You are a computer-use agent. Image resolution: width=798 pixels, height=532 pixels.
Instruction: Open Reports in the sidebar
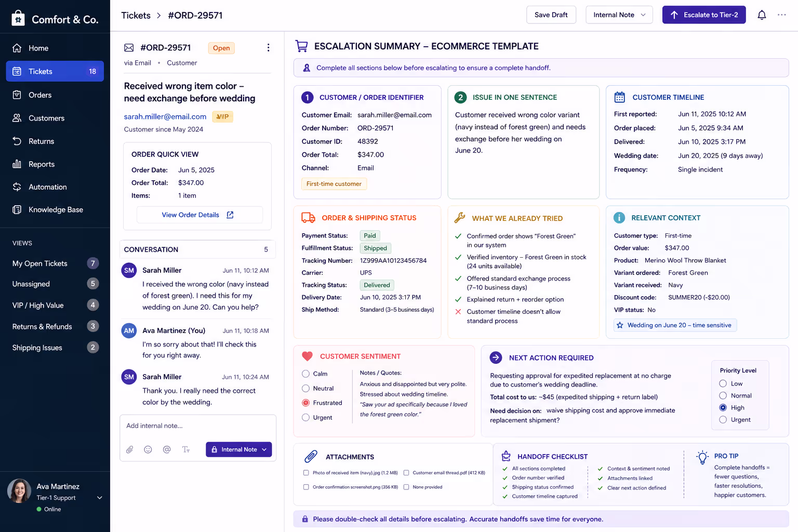click(55, 164)
